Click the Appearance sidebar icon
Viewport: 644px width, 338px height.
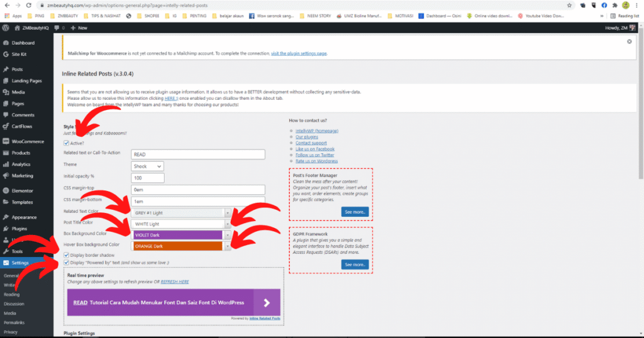[x=6, y=217]
